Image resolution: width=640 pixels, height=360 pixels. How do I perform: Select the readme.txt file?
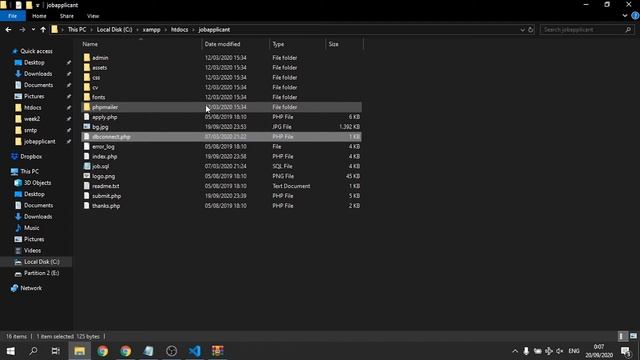[221, 186]
